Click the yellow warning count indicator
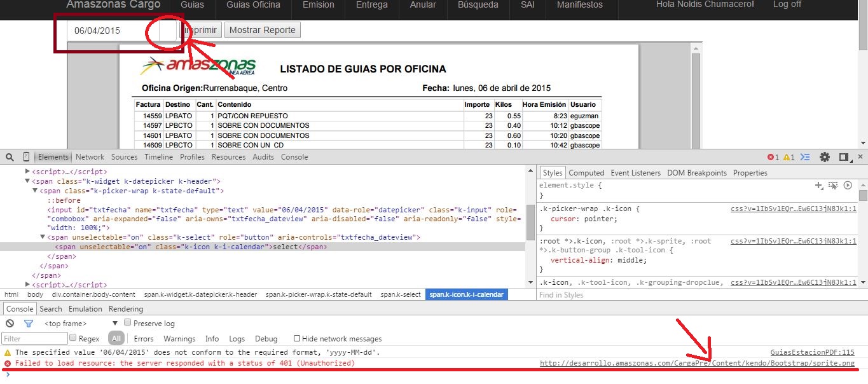This screenshot has height=384, width=868. (x=789, y=157)
